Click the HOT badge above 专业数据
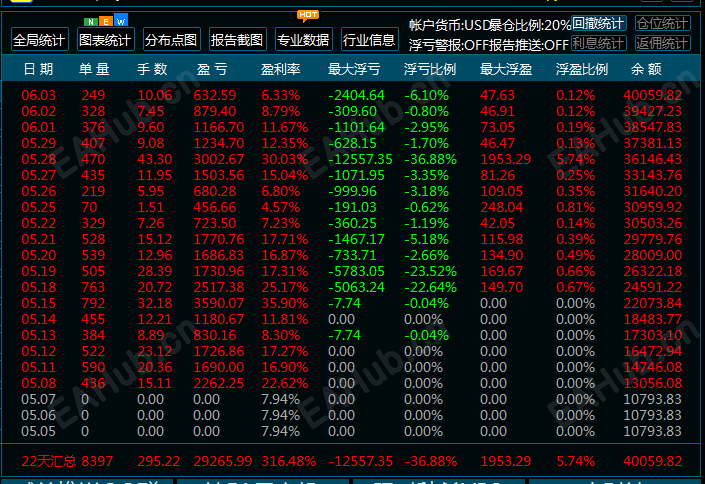The image size is (705, 484). (308, 15)
